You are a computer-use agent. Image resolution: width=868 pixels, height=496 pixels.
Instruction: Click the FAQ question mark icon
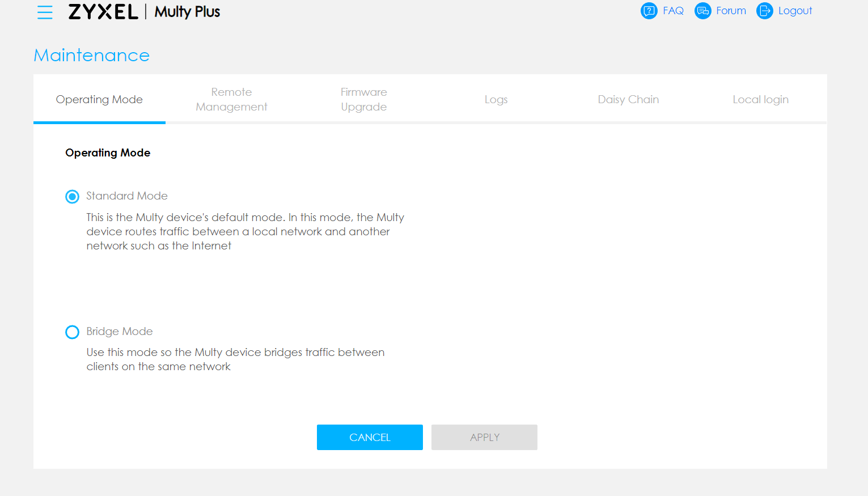pos(649,11)
